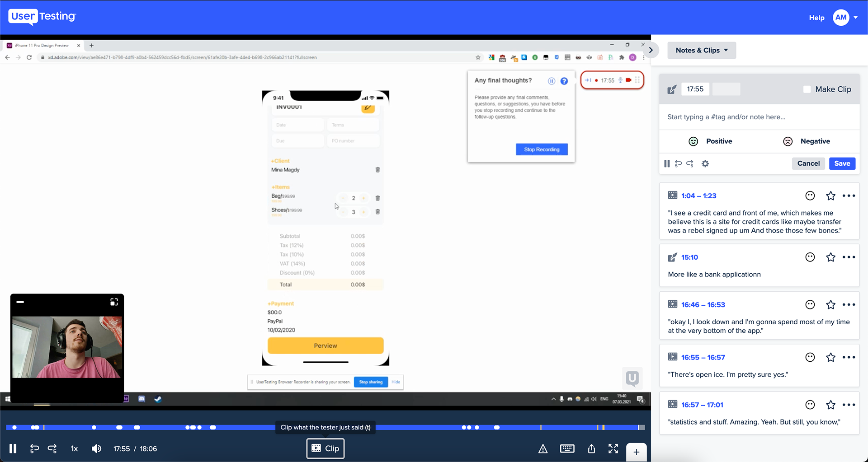The width and height of the screenshot is (868, 462).
Task: Open the Notes & Clips dropdown
Action: pyautogui.click(x=702, y=50)
